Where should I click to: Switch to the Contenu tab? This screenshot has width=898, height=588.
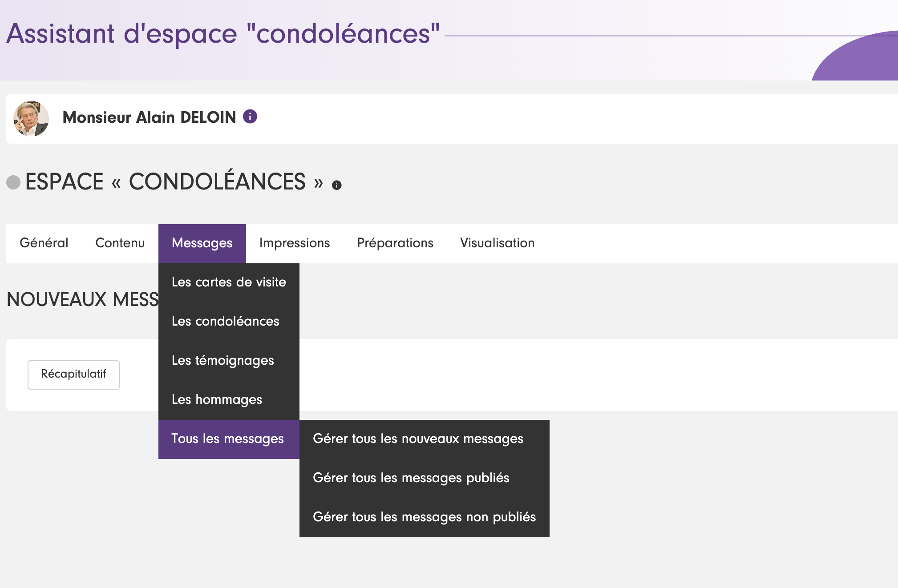click(120, 243)
